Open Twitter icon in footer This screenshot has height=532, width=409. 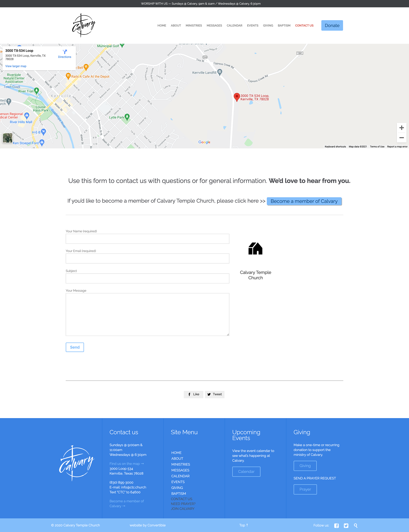tap(346, 525)
